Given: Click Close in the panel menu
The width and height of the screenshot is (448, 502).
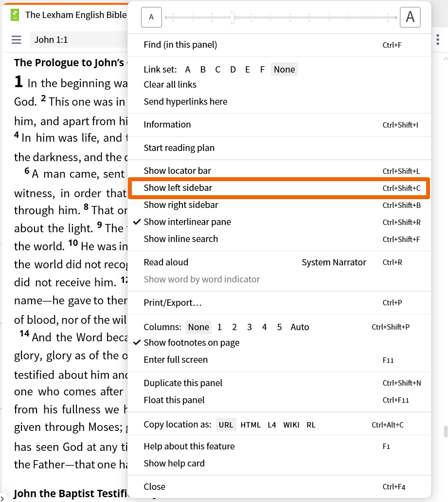Looking at the screenshot, I should [x=280, y=486].
